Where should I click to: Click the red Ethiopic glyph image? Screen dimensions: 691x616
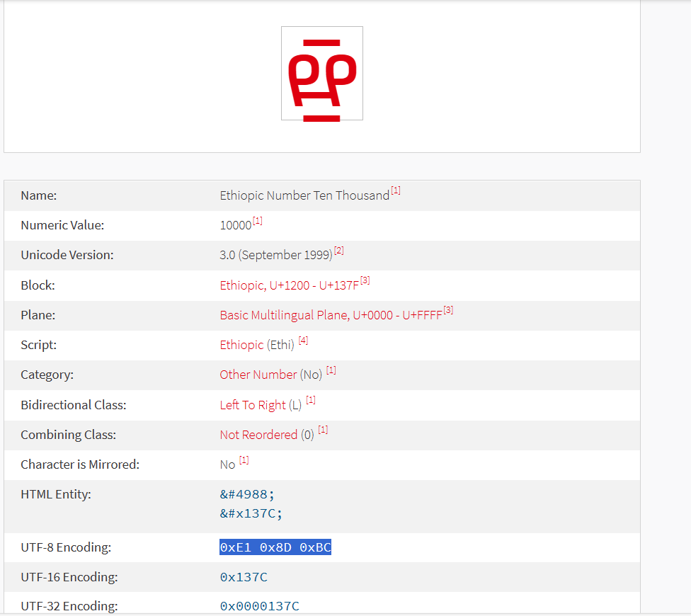point(322,74)
